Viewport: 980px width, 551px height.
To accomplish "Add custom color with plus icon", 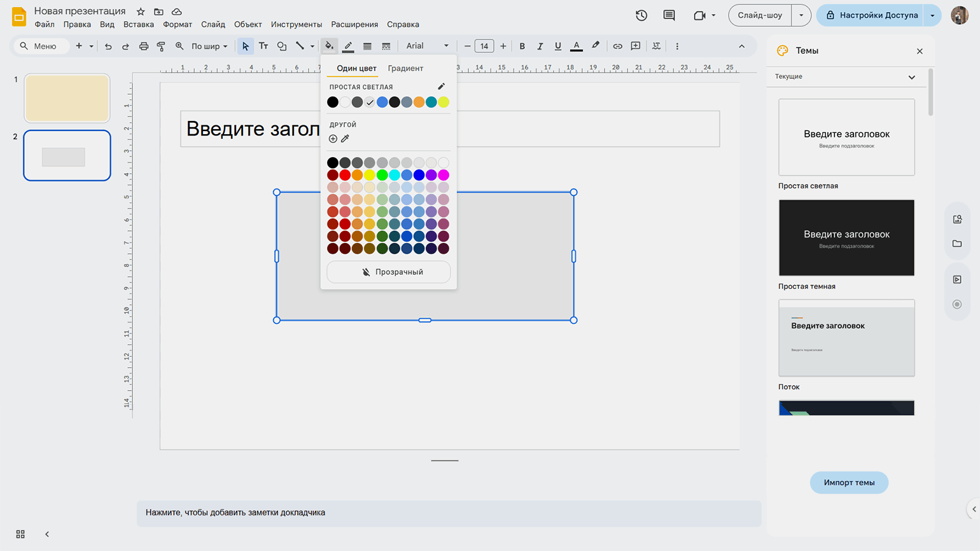I will point(333,139).
